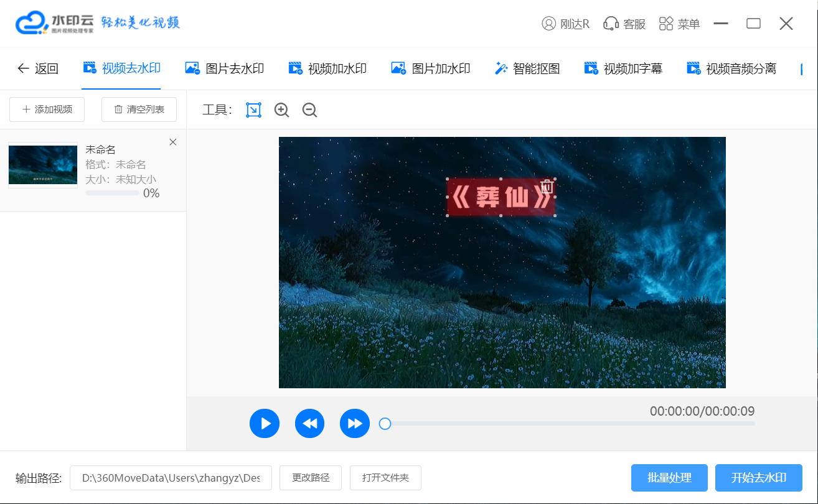The image size is (818, 504).
Task: Go back with 返回 arrow
Action: click(x=37, y=68)
